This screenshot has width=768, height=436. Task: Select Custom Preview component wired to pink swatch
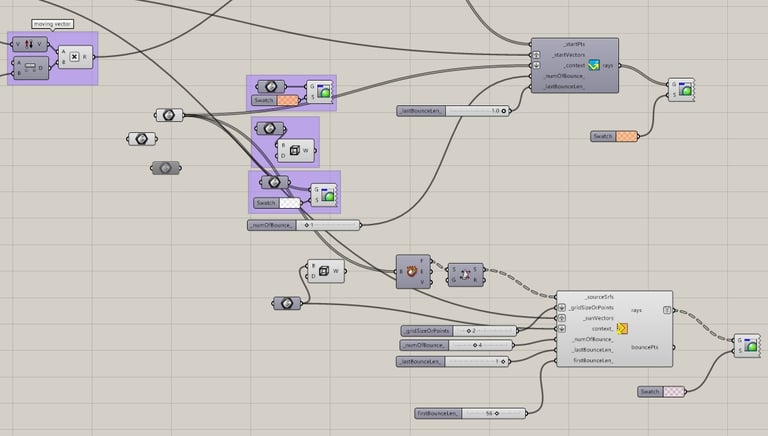[x=747, y=345]
